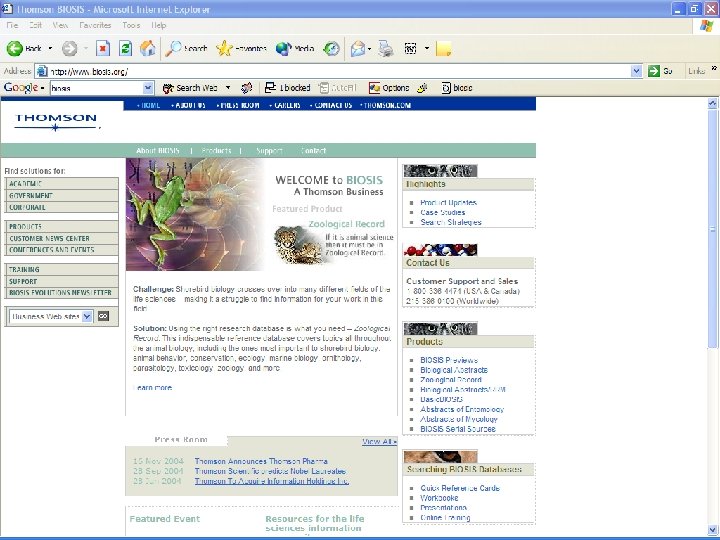
Task: Click the yellow note icon in the toolbar
Action: [444, 49]
